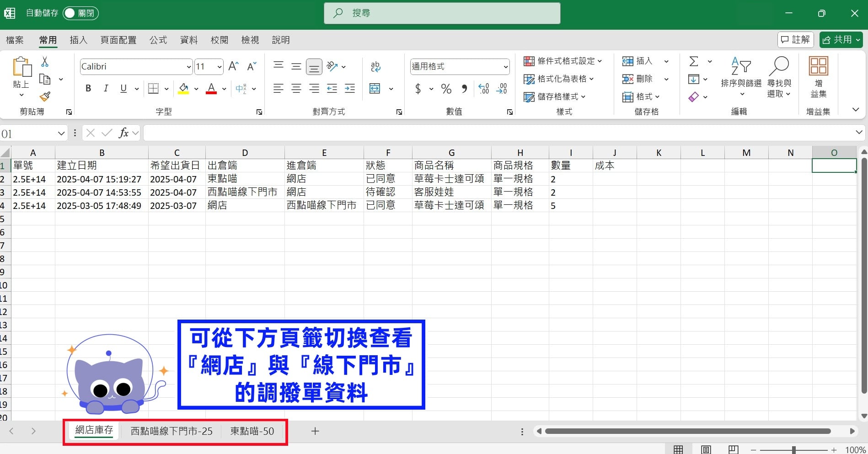Click the 註解 comments button
Image resolution: width=868 pixels, height=454 pixels.
click(x=796, y=40)
